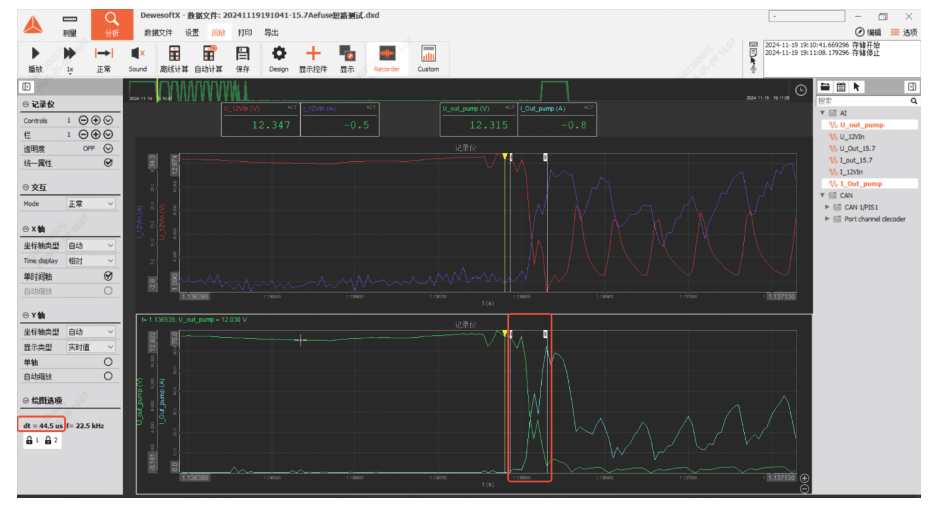Open the Custom display
The width and height of the screenshot is (936, 509).
pyautogui.click(x=428, y=59)
